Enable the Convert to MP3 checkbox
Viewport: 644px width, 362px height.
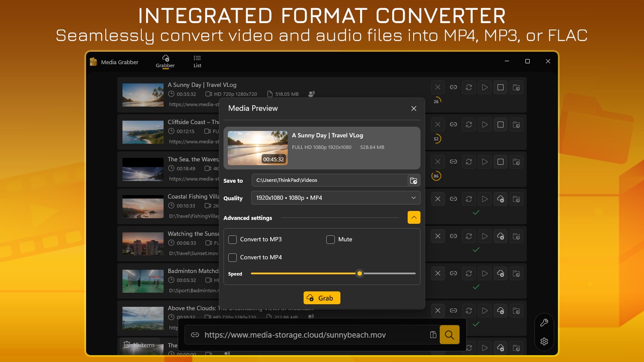tap(233, 240)
